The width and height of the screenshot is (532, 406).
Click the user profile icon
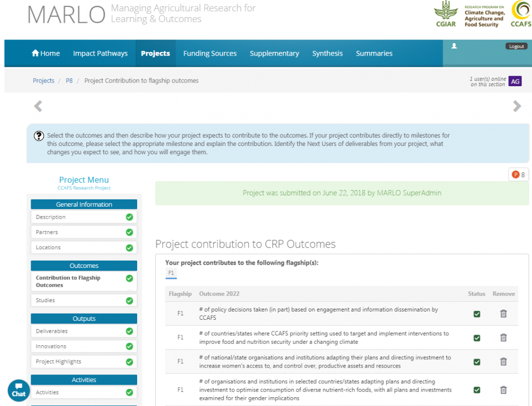tap(454, 46)
